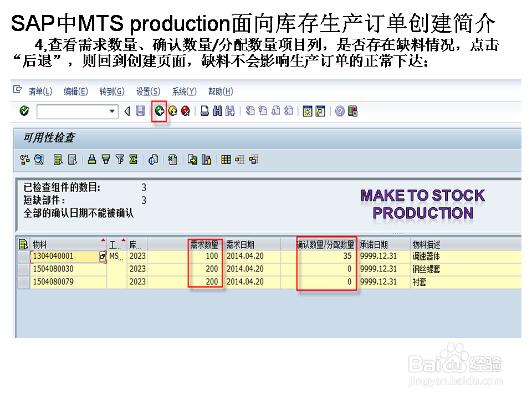Viewport: 532px width, 399px height.
Task: Click the MS... plant cell in the first row
Action: click(116, 257)
